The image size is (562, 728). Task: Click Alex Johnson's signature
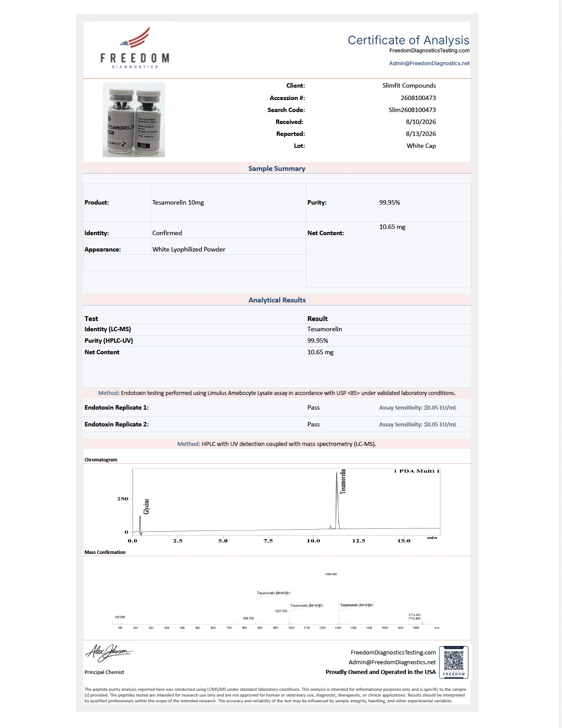[x=109, y=653]
